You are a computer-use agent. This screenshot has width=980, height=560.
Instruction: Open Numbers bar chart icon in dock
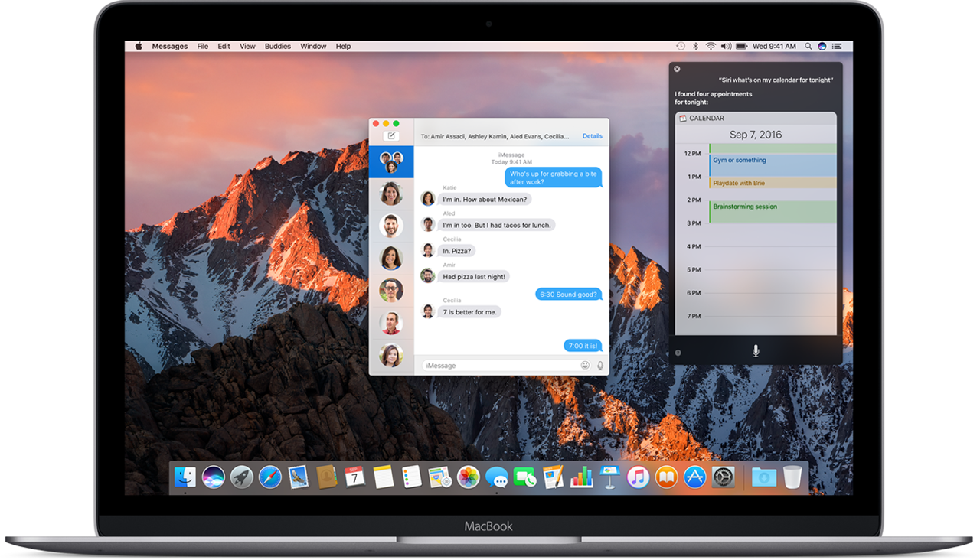coord(581,477)
